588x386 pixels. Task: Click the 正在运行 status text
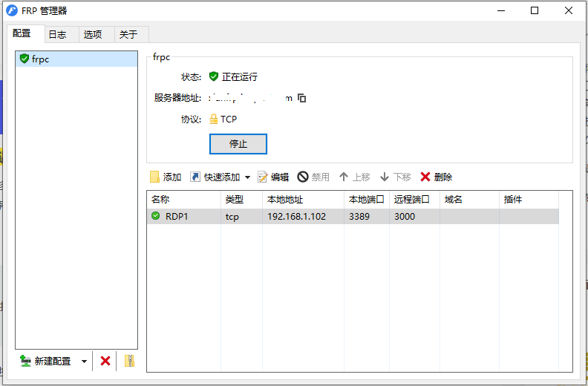coord(240,77)
